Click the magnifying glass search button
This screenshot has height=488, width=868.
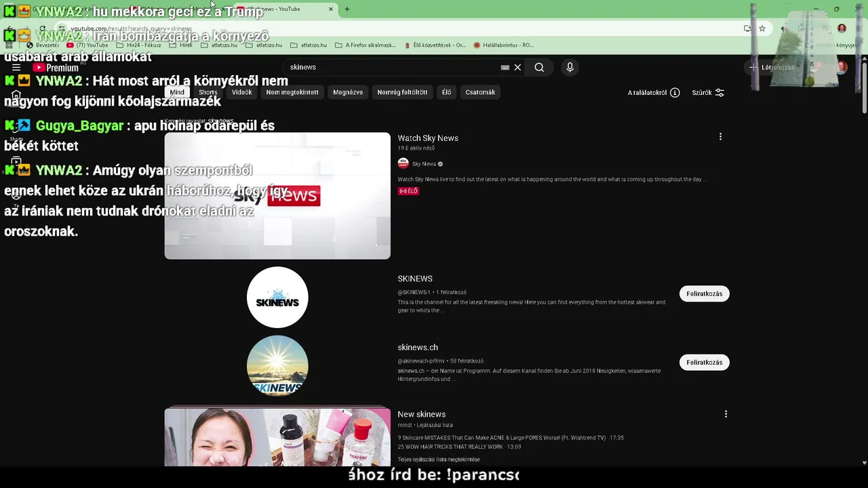(x=539, y=67)
